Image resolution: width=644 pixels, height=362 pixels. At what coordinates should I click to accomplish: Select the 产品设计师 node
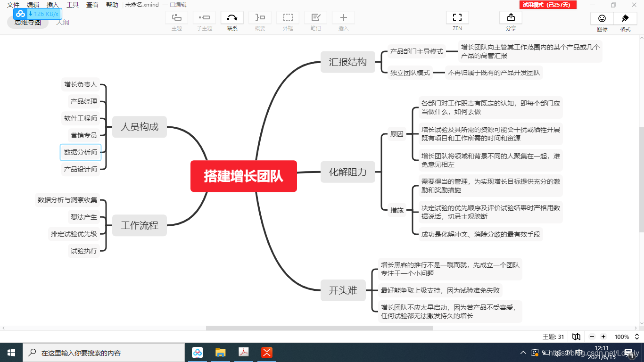pyautogui.click(x=81, y=169)
